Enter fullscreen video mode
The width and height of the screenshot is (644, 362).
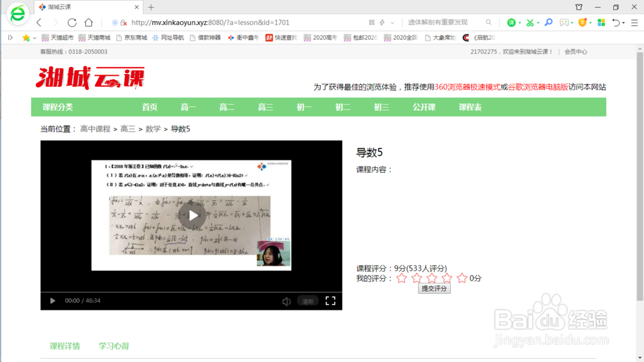tap(330, 301)
